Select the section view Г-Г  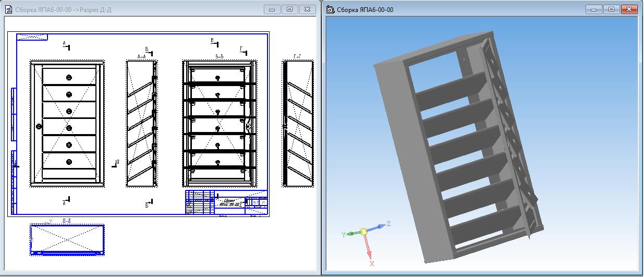(x=298, y=124)
